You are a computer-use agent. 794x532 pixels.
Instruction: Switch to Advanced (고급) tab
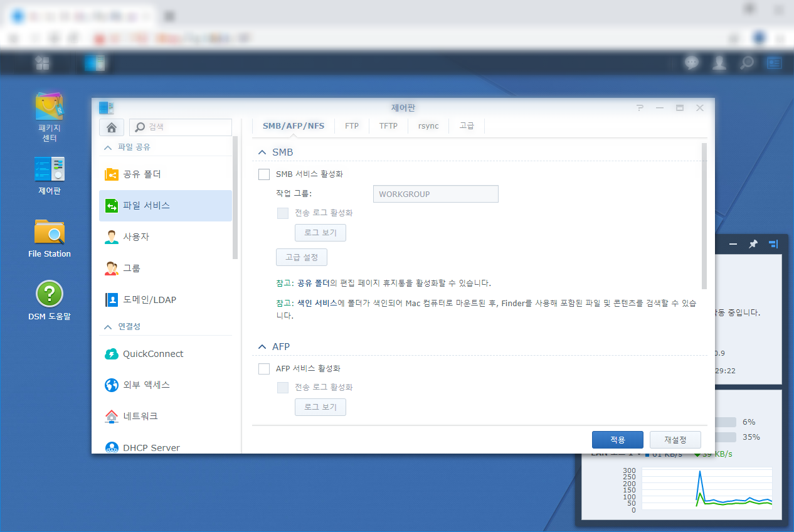pyautogui.click(x=467, y=126)
